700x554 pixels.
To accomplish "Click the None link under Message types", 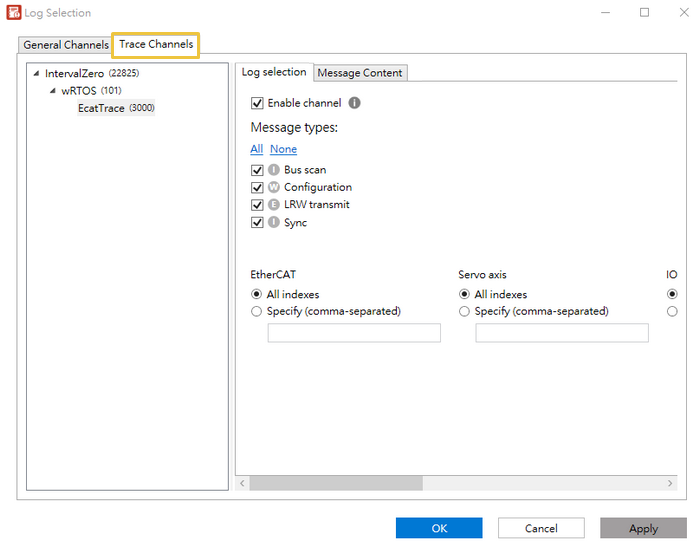I will 283,149.
